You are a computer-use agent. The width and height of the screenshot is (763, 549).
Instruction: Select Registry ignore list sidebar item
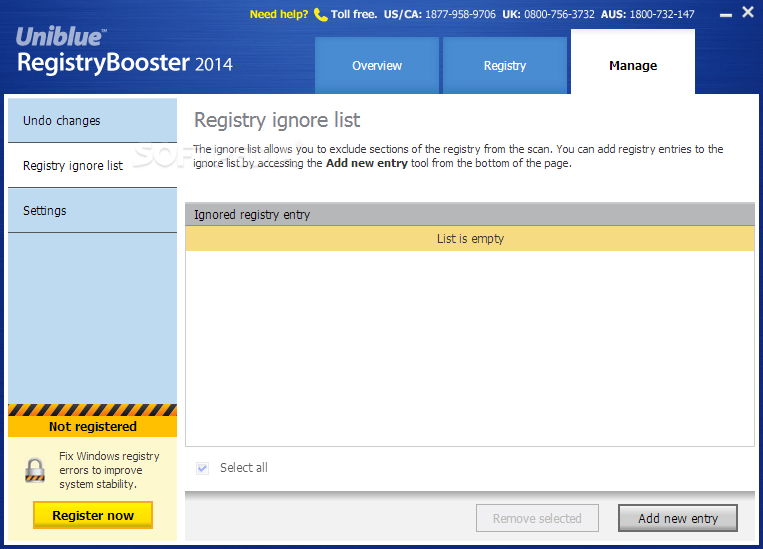coord(92,165)
